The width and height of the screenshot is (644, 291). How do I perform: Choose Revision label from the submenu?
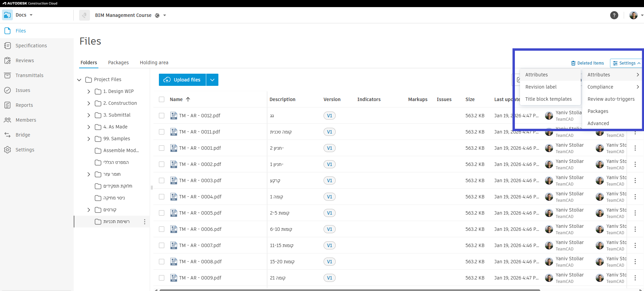click(x=541, y=87)
